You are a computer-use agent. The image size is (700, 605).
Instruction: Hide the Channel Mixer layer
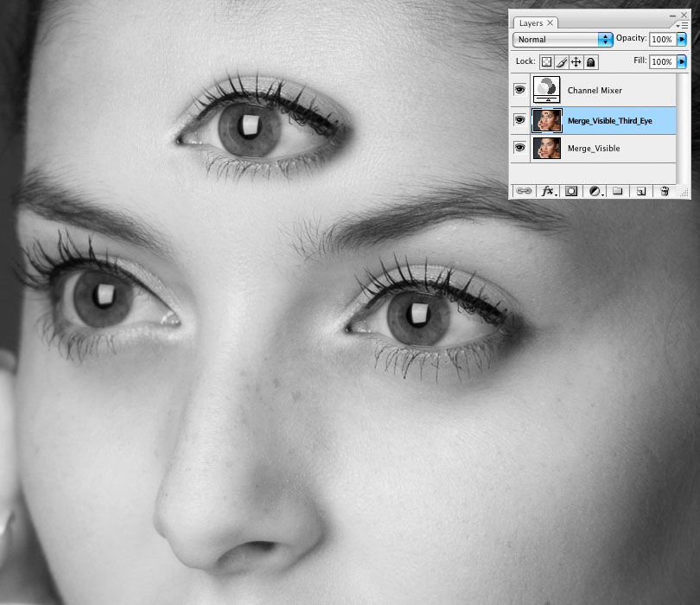coord(520,90)
